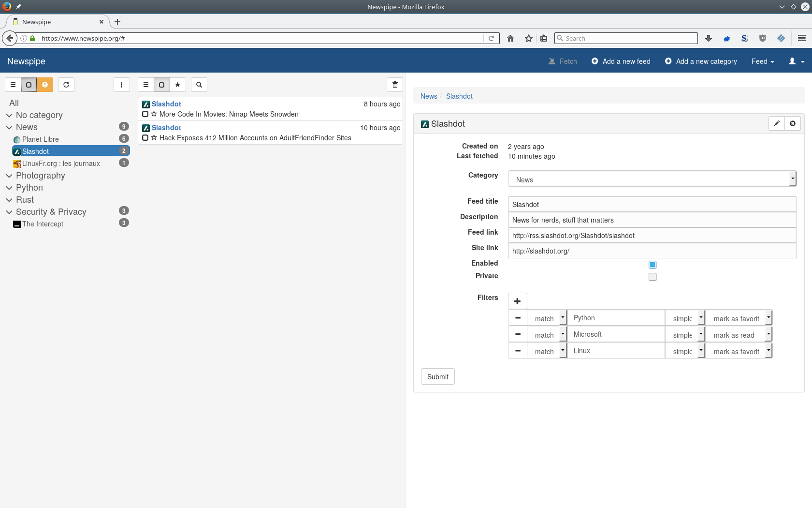Open sidebar more options menu

point(121,85)
